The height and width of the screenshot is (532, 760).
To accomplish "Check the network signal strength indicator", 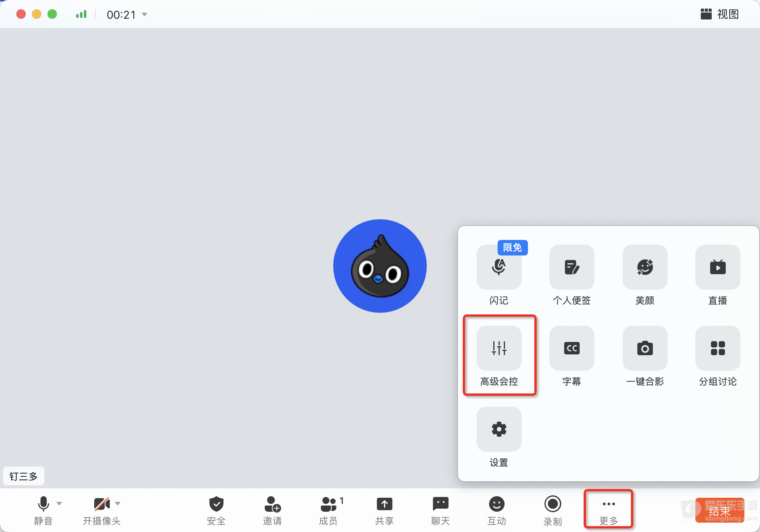I will (81, 14).
